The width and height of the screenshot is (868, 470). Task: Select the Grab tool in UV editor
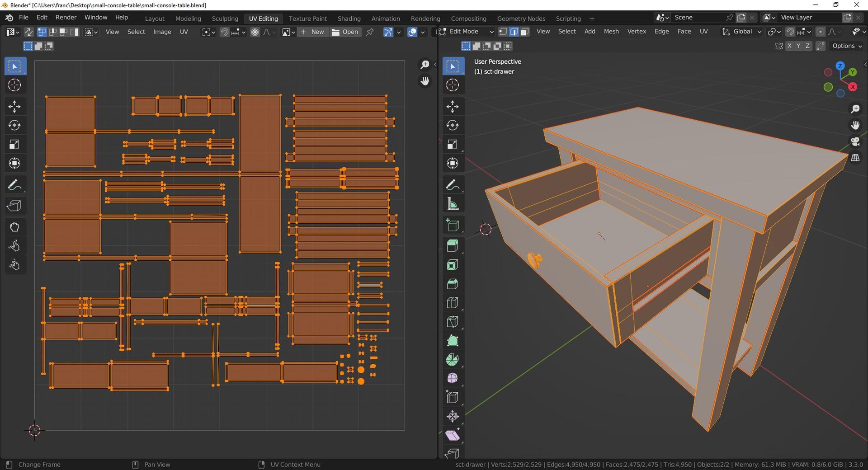[14, 227]
